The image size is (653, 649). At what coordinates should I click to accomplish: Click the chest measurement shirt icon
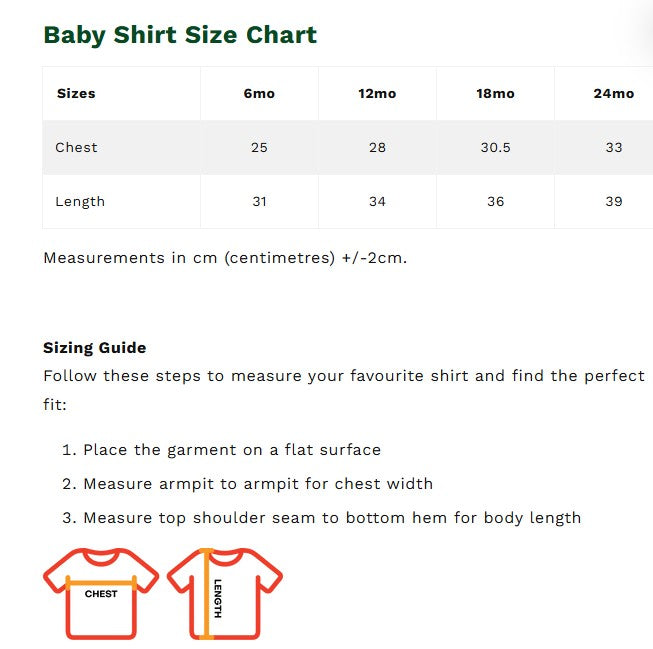101,592
